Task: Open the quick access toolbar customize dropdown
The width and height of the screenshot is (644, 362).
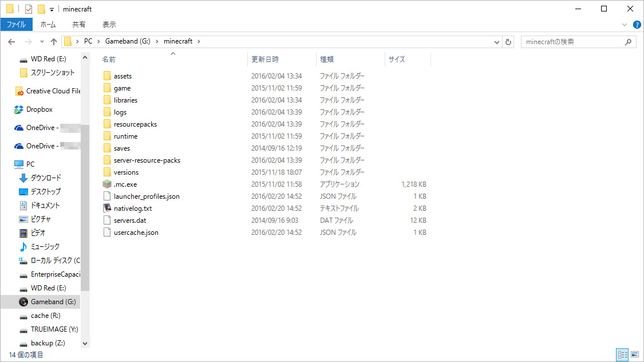Action: point(52,9)
